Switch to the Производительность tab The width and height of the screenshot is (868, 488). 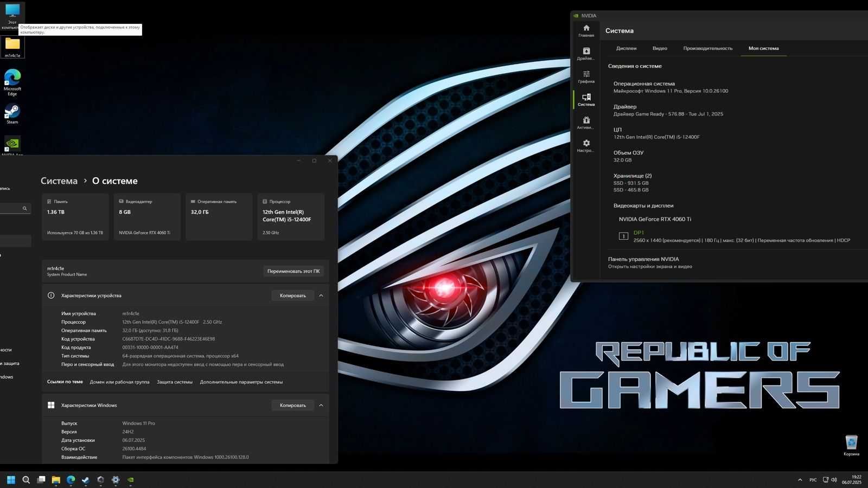[x=707, y=48]
